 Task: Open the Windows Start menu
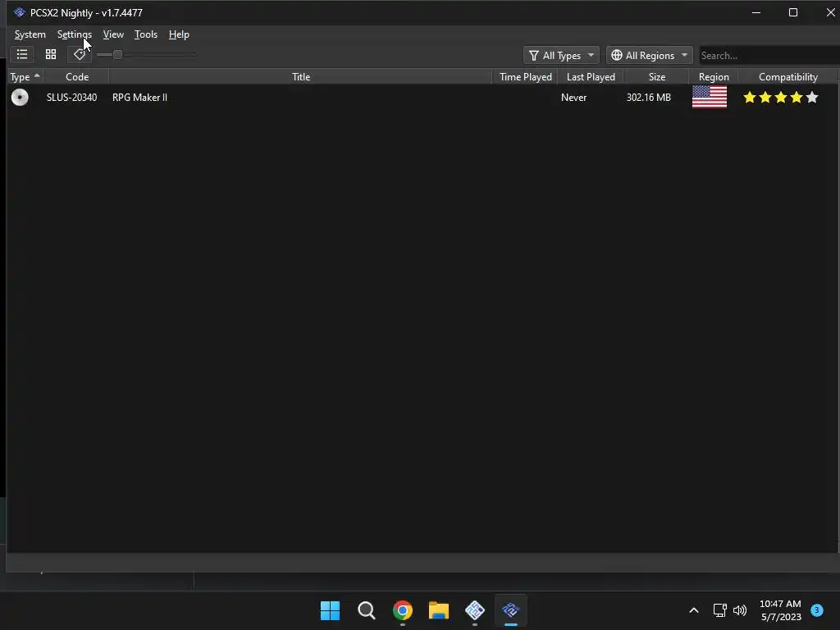pyautogui.click(x=330, y=610)
